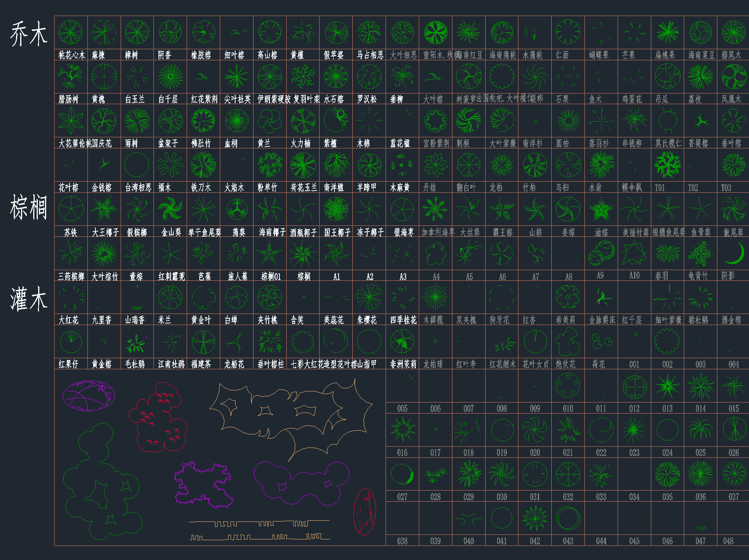Click the 旅人蕉 label text
This screenshot has width=749, height=560.
pos(238,276)
